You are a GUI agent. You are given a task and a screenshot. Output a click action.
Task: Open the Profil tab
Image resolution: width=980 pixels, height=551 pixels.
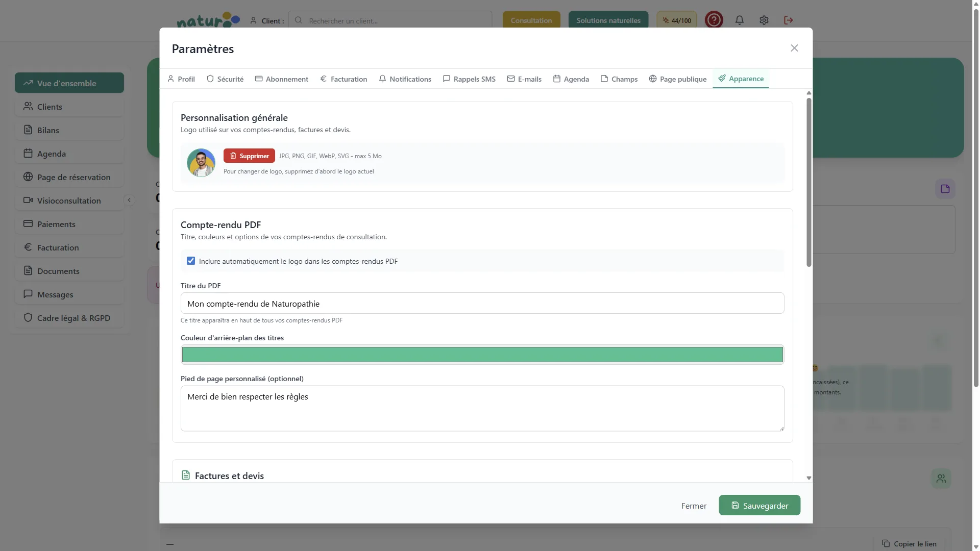181,79
